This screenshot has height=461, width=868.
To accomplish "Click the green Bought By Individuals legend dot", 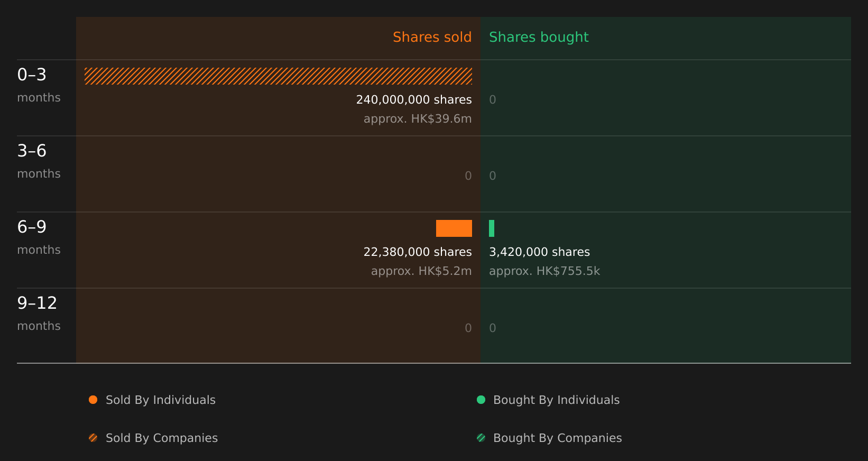I will point(481,400).
